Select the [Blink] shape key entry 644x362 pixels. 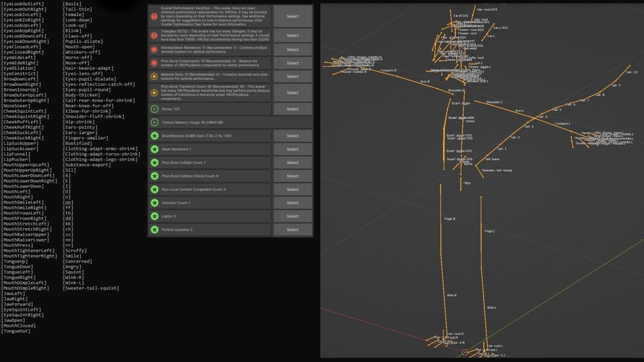click(72, 31)
